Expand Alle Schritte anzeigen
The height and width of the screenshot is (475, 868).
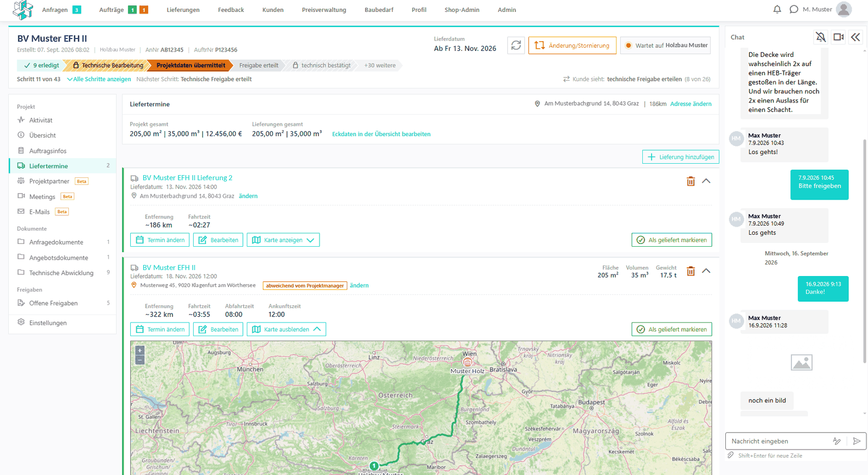[99, 79]
